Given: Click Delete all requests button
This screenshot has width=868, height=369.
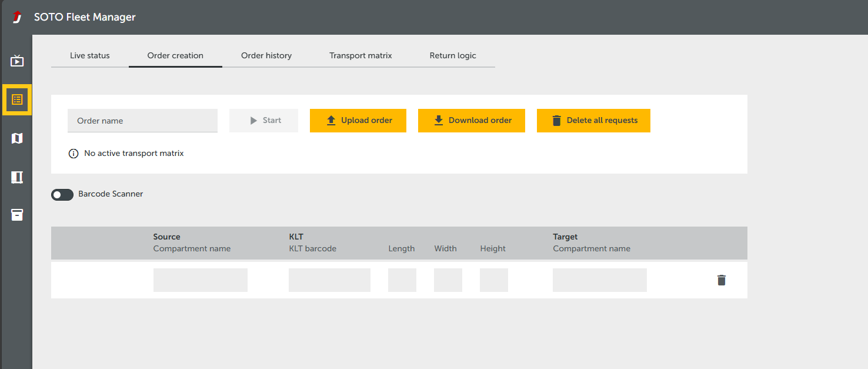Looking at the screenshot, I should point(593,121).
